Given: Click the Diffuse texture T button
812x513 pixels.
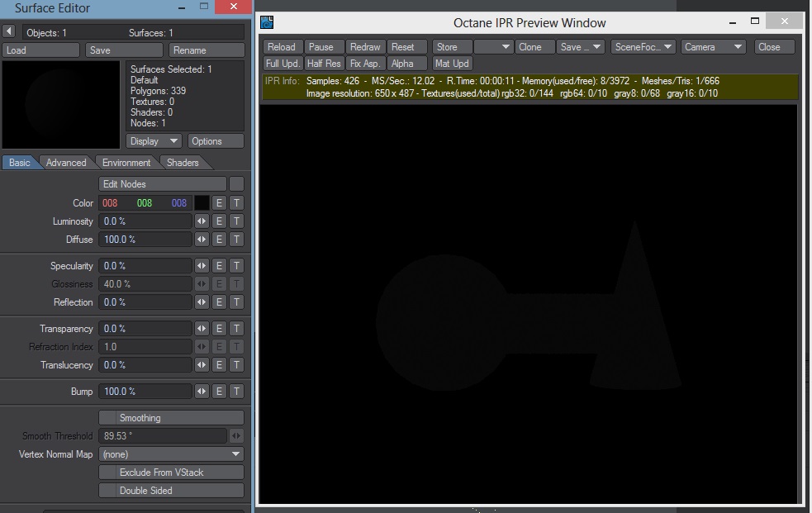Looking at the screenshot, I should 236,240.
